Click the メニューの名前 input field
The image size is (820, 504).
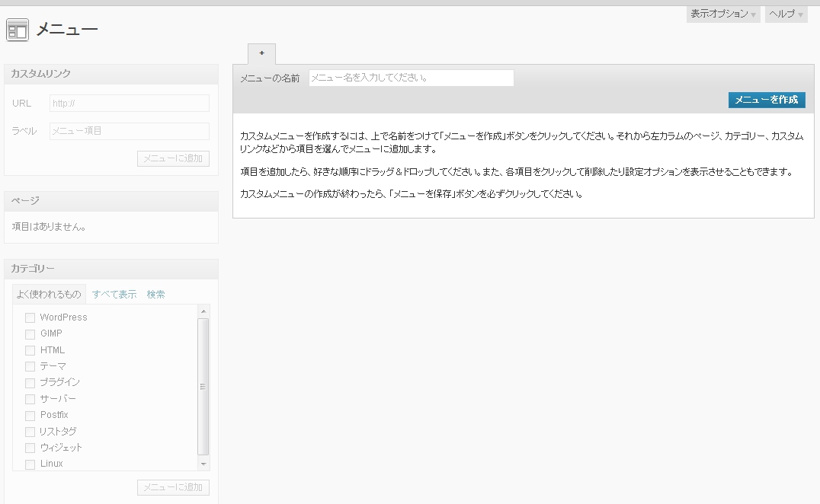411,77
